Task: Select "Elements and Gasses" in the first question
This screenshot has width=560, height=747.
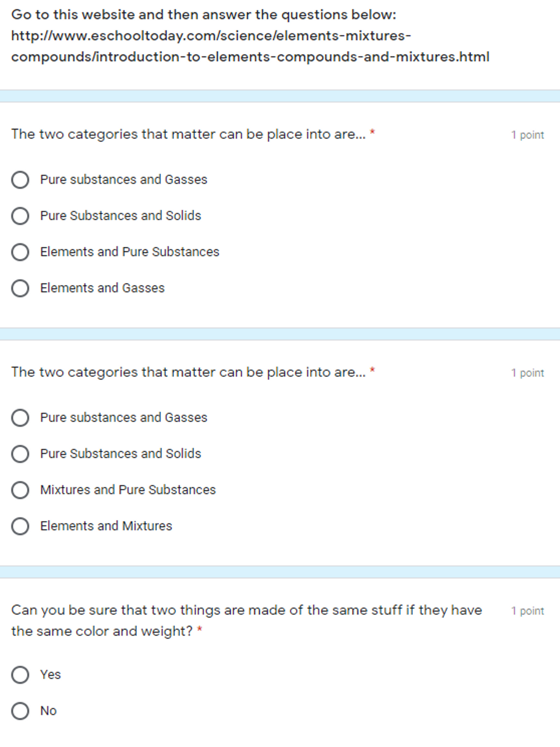Action: point(21,288)
